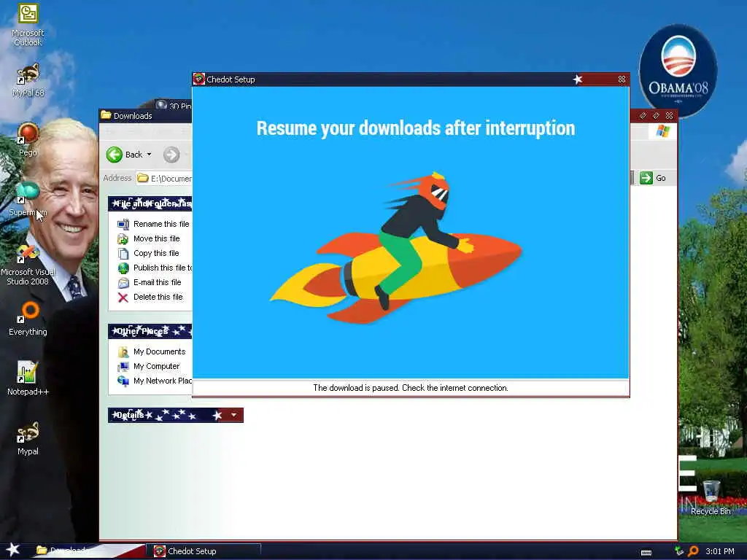Screen dimensions: 747x560
Task: Click the Go button beside address bar
Action: (x=653, y=178)
